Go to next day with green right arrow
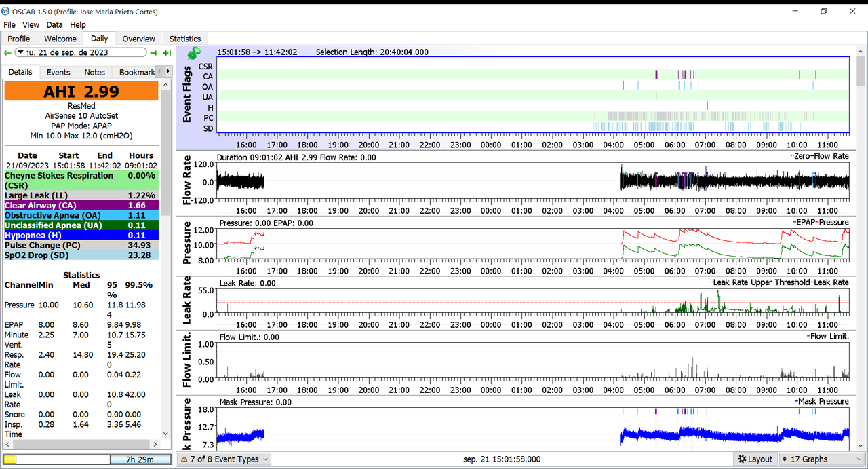Screen dimensions: 868x469 [x=154, y=52]
